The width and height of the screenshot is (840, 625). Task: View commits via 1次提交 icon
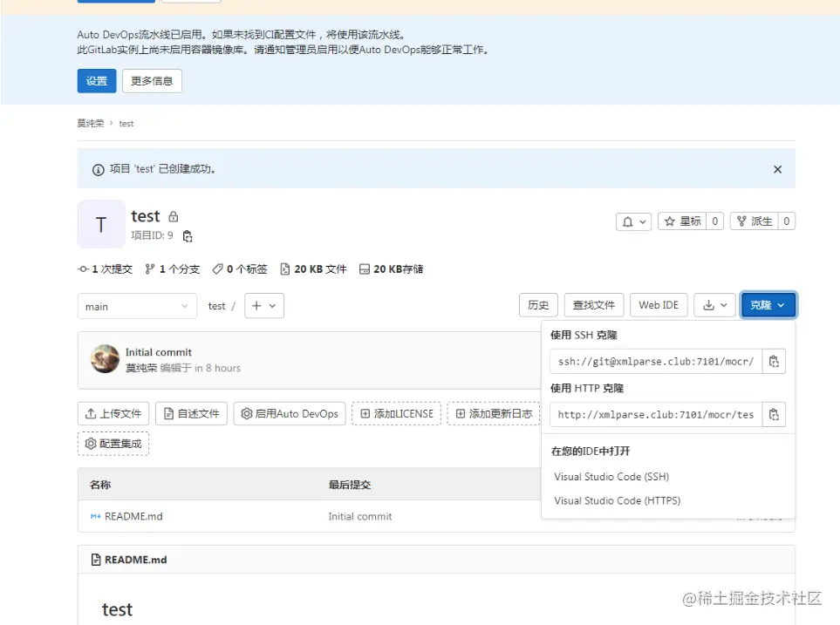pos(104,269)
